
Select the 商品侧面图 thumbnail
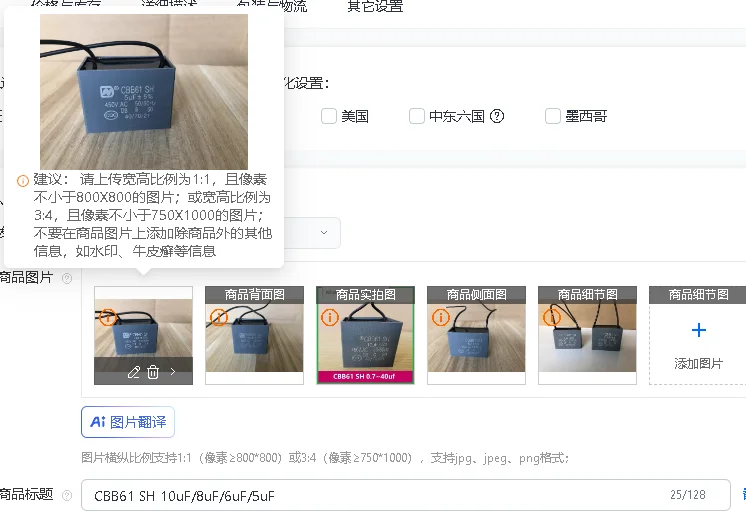click(476, 335)
